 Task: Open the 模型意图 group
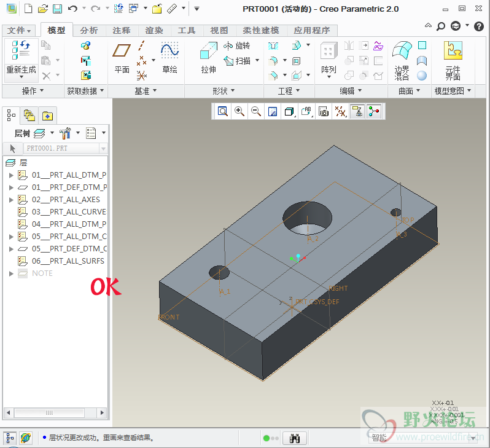tap(453, 91)
